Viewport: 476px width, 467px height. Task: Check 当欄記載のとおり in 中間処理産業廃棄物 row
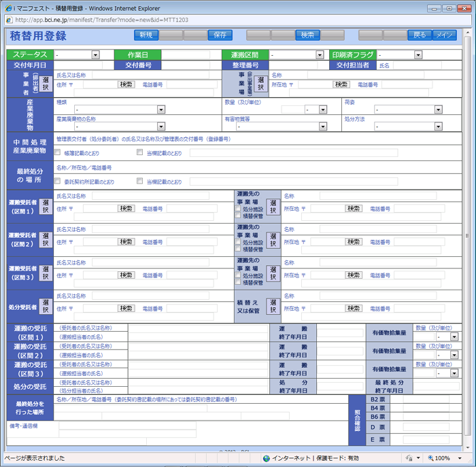[x=139, y=152]
